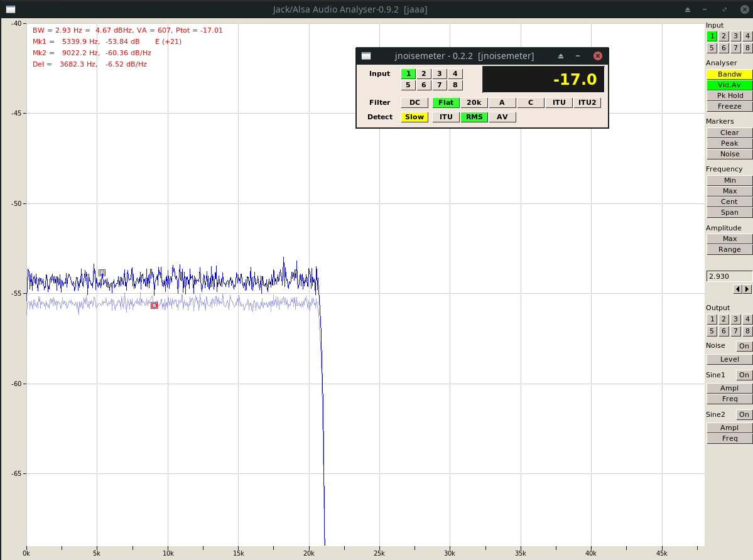Viewport: 753px width, 560px height.
Task: Select Noise Level parameter
Action: (730, 360)
